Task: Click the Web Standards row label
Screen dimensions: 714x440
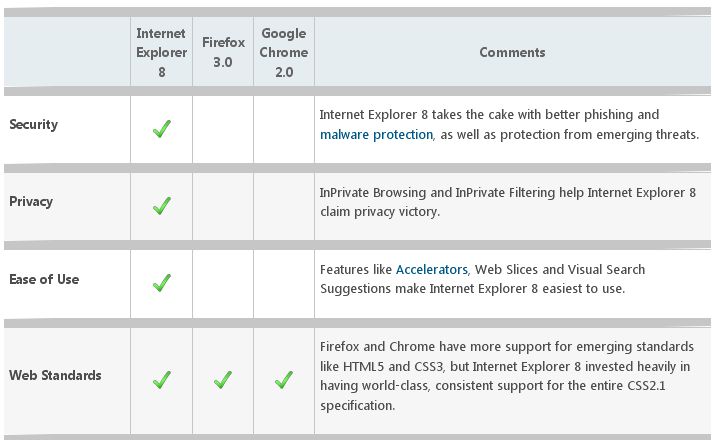Action: [x=55, y=375]
